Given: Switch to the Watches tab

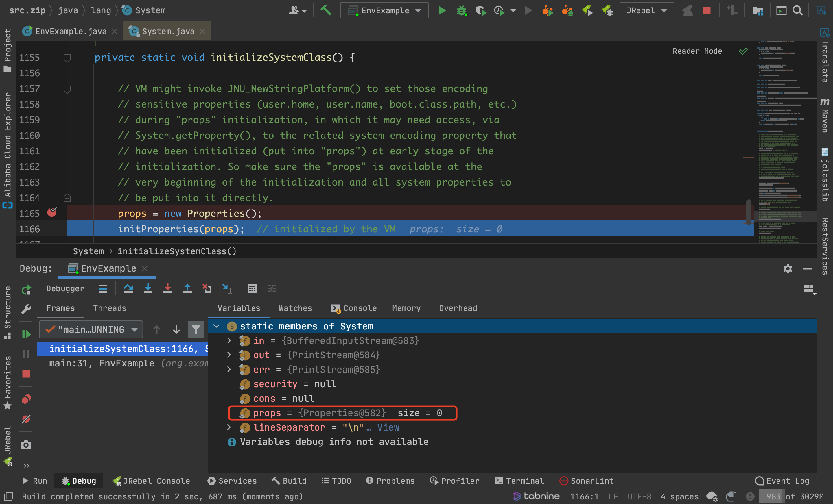Looking at the screenshot, I should tap(295, 308).
